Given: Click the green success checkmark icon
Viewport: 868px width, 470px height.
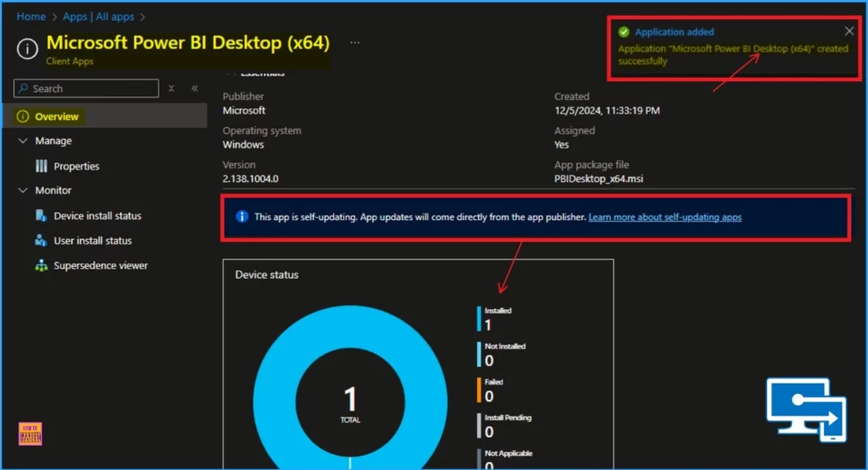Looking at the screenshot, I should (x=624, y=32).
